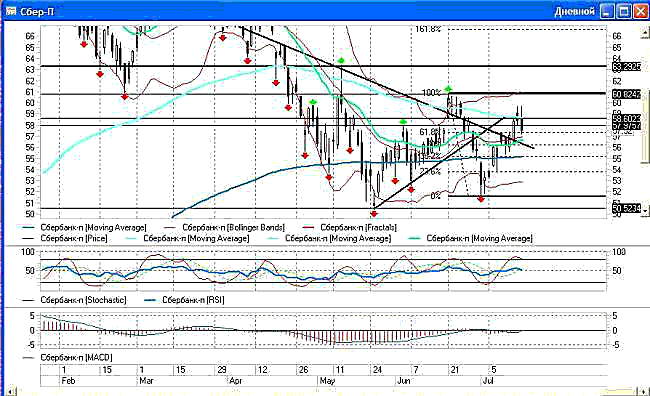Click the Feb month label on time axis

tap(68, 381)
